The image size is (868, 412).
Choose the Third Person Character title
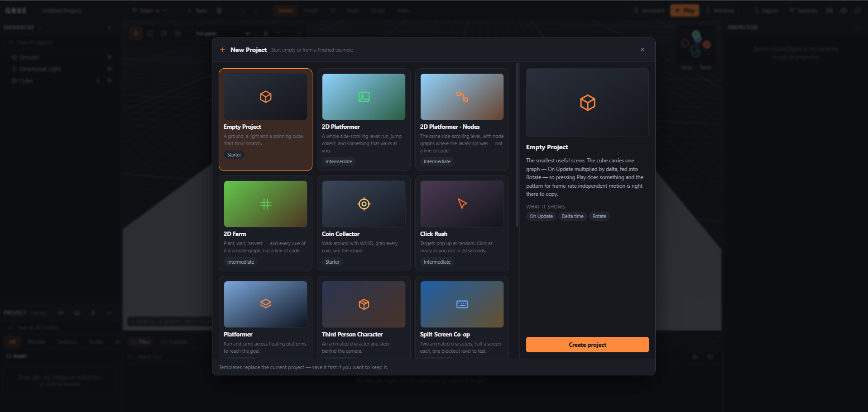click(x=352, y=335)
